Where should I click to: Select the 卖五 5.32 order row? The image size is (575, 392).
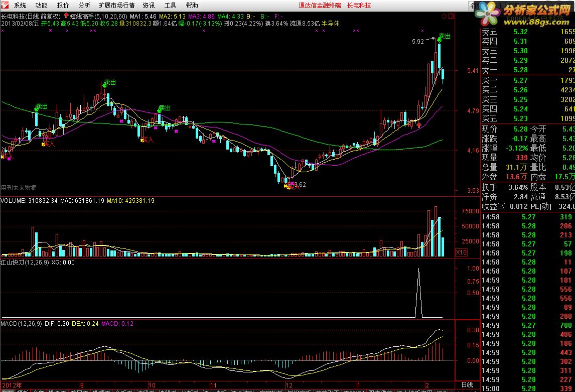(528, 32)
